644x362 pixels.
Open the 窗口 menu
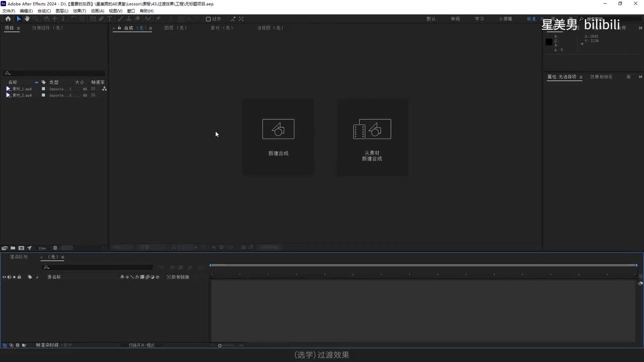(131, 11)
